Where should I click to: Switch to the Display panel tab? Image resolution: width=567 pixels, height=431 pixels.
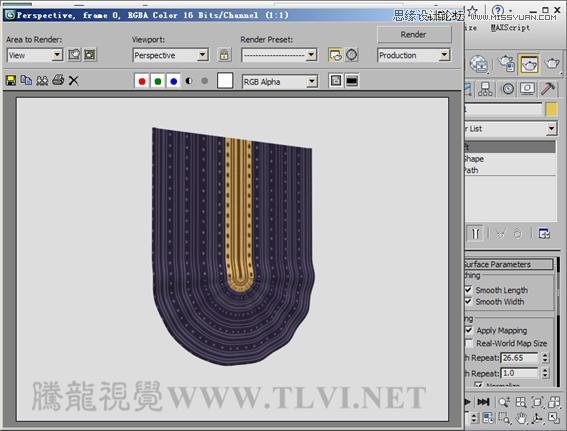click(528, 89)
